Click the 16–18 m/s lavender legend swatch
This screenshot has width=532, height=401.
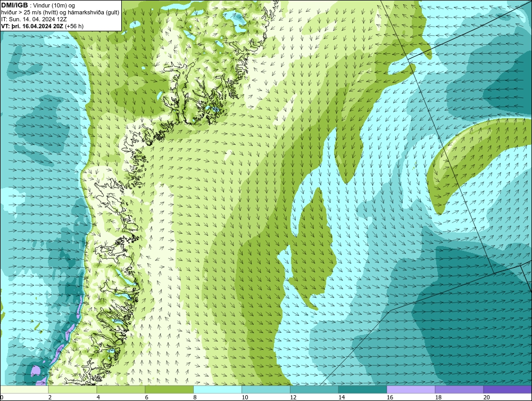pos(411,389)
